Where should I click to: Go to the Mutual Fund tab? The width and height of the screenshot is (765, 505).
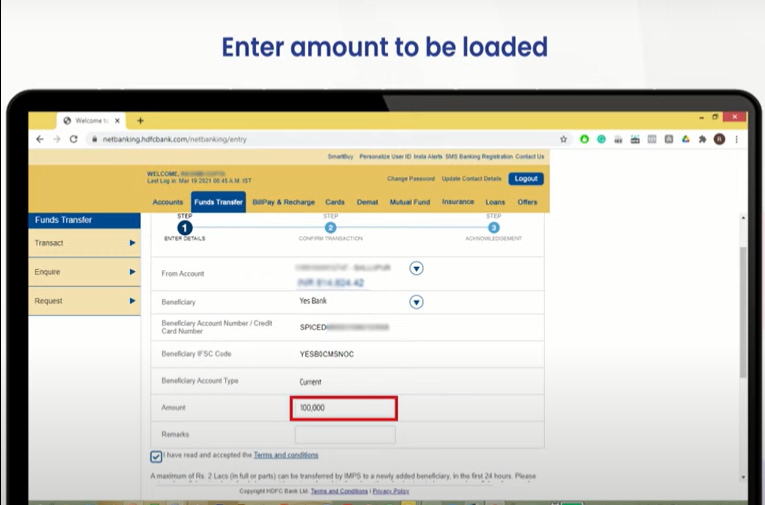(x=410, y=202)
